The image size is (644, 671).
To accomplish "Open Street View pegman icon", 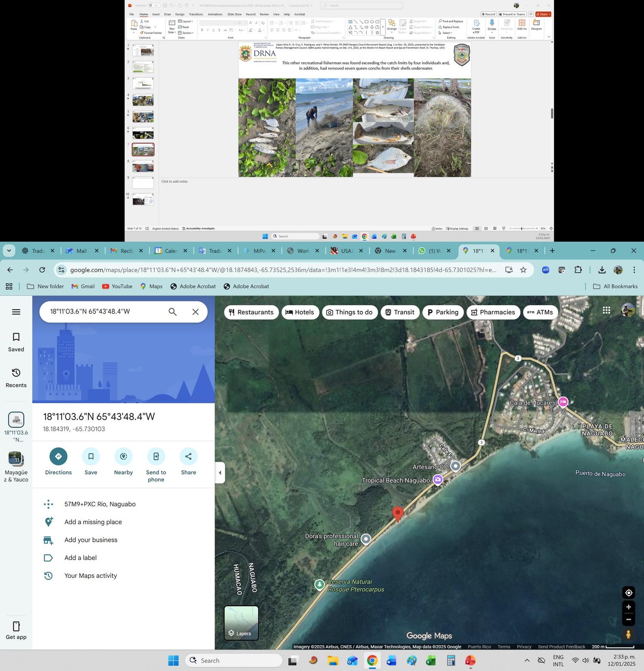I will pyautogui.click(x=629, y=634).
